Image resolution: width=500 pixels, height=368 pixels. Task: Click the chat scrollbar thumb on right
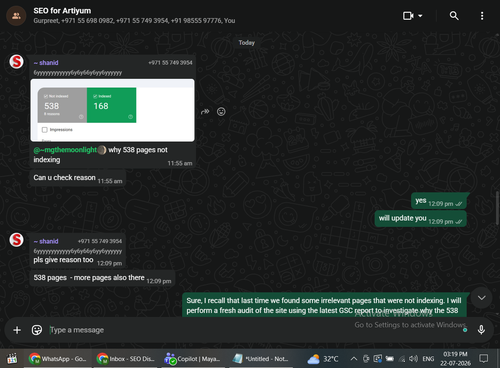tap(497, 208)
